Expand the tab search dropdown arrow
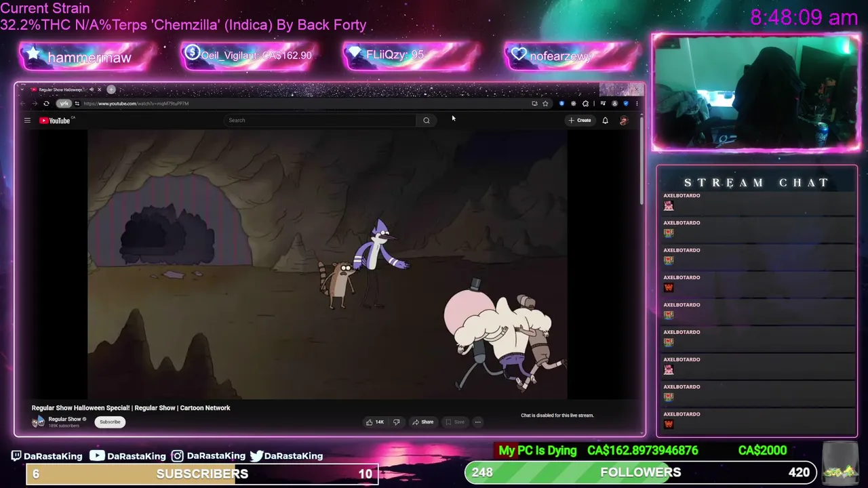 pos(22,89)
